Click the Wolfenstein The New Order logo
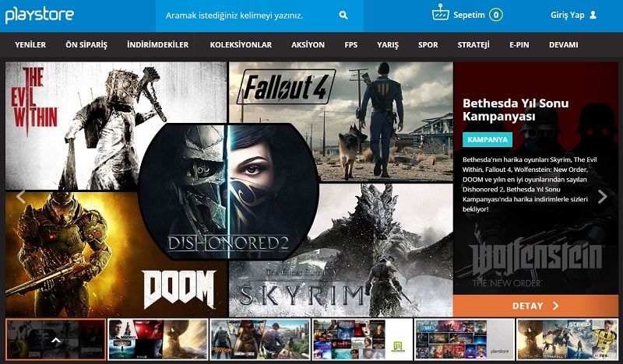 (x=536, y=264)
